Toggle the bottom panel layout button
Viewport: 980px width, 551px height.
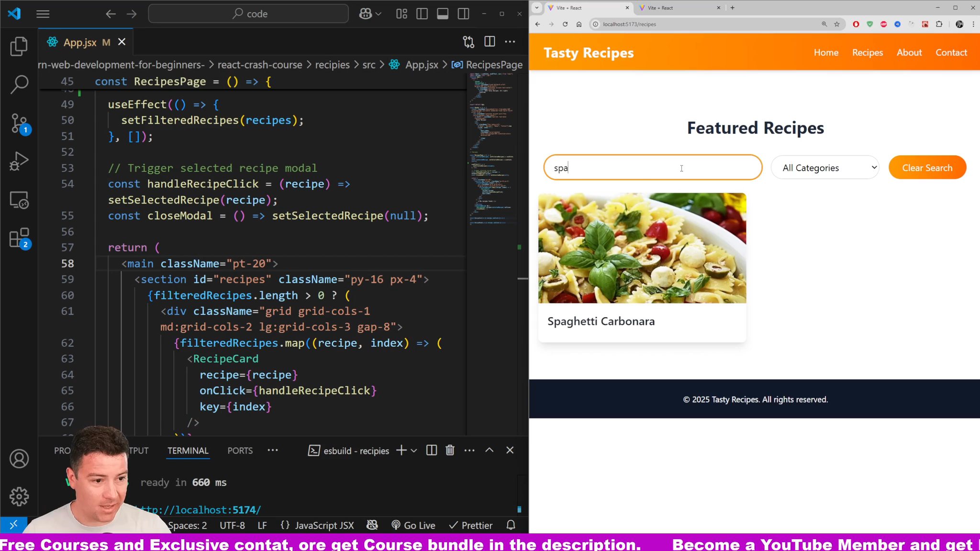click(x=443, y=14)
